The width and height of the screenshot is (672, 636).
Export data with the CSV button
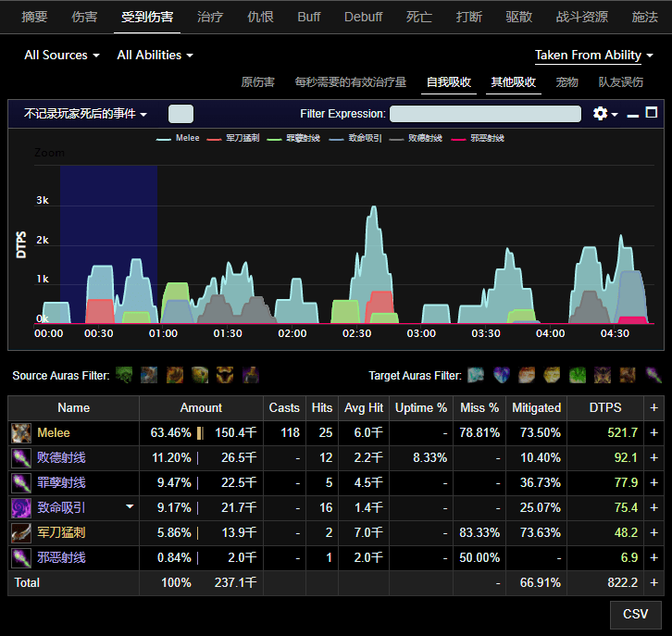click(636, 614)
